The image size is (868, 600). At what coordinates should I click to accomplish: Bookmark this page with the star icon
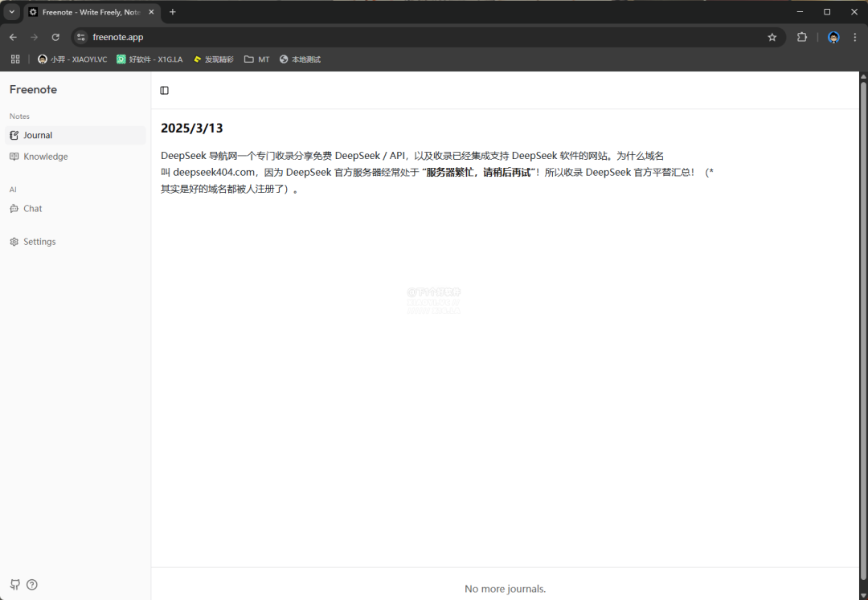point(772,37)
